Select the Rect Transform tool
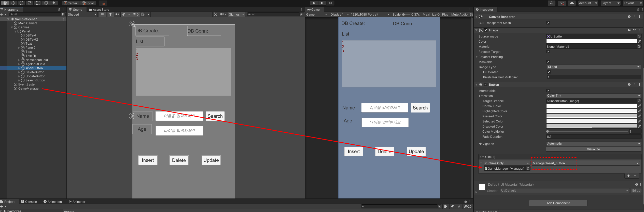 (38, 3)
